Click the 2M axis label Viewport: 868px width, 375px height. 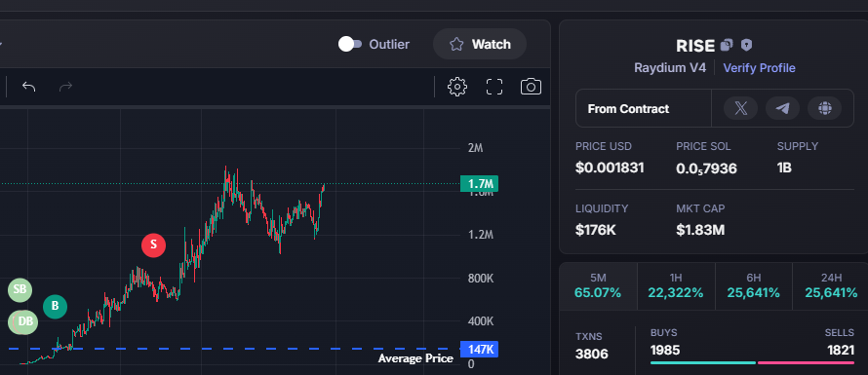(x=476, y=148)
